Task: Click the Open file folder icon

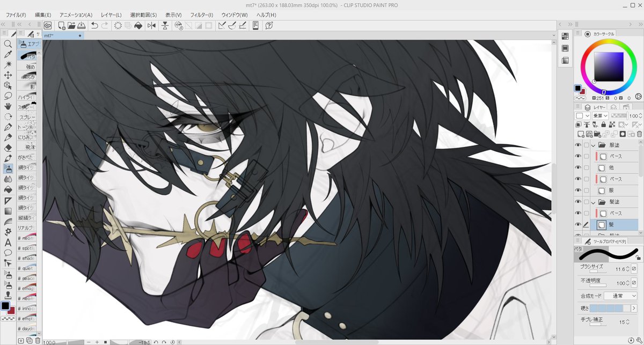Action: coord(71,25)
